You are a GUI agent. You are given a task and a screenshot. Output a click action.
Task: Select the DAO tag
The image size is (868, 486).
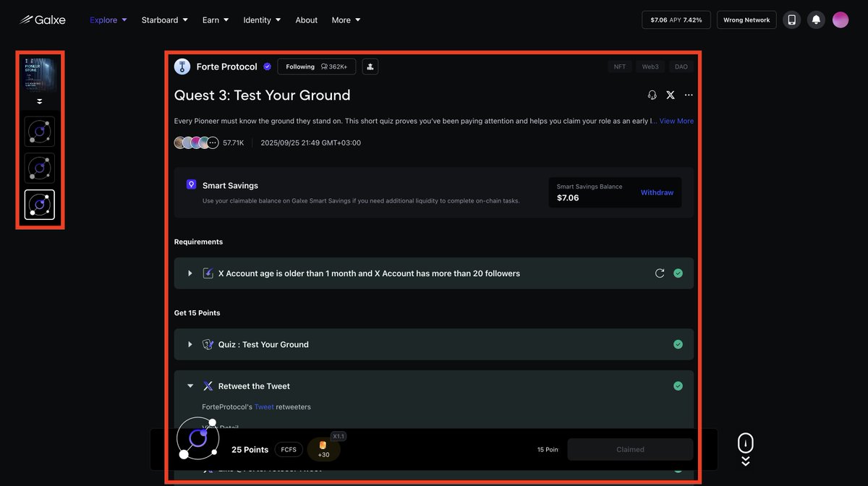[681, 67]
